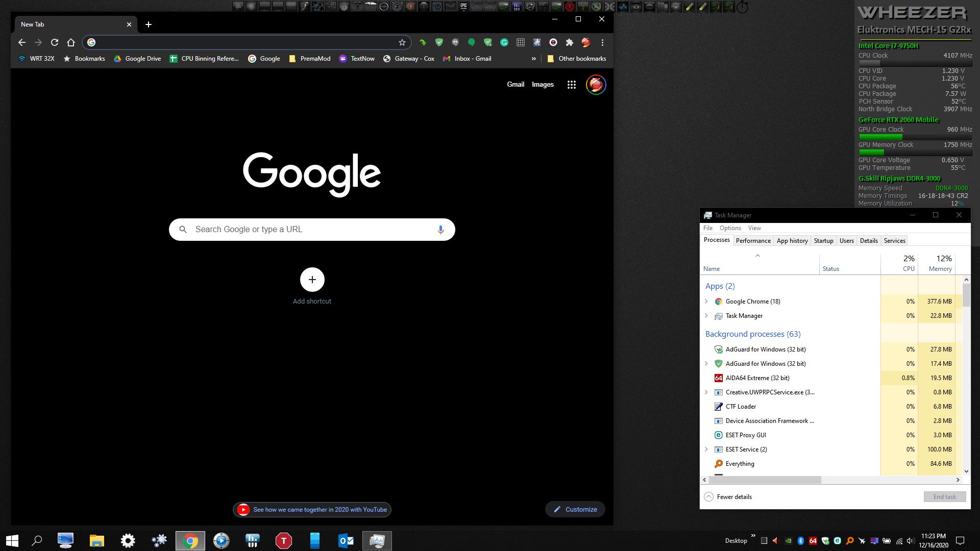Image resolution: width=980 pixels, height=551 pixels.
Task: Open the Chrome Extensions puzzle piece menu
Action: (x=570, y=42)
